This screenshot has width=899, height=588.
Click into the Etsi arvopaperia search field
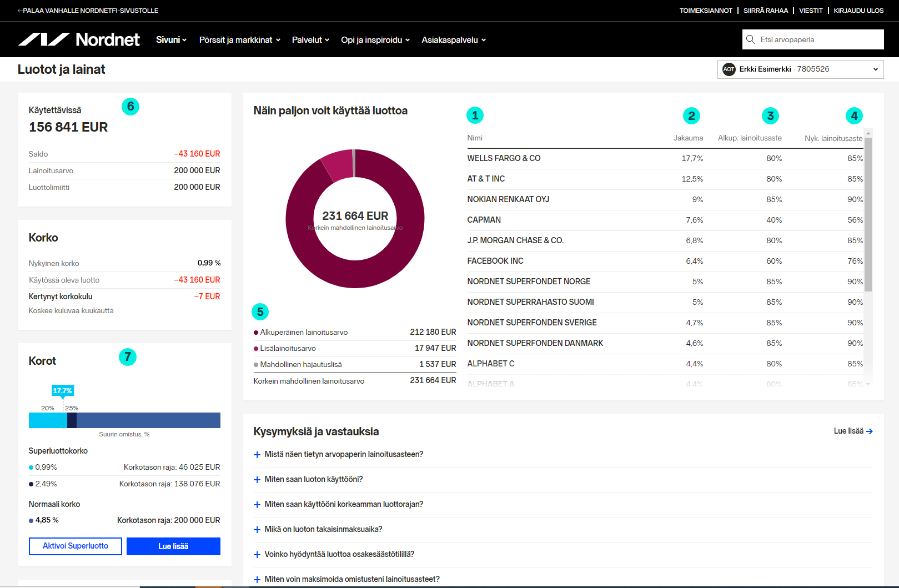pos(813,39)
